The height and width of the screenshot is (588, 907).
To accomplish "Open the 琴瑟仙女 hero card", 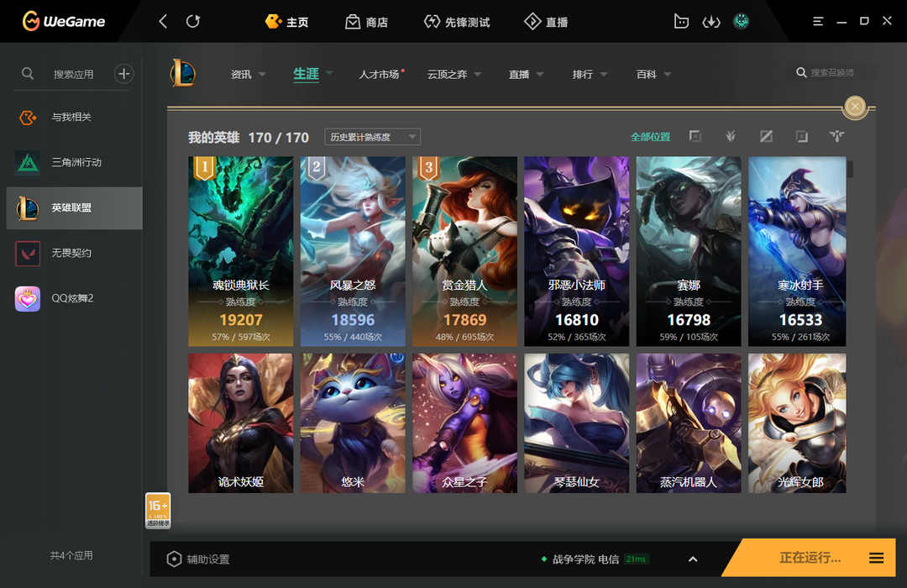I will 577,423.
